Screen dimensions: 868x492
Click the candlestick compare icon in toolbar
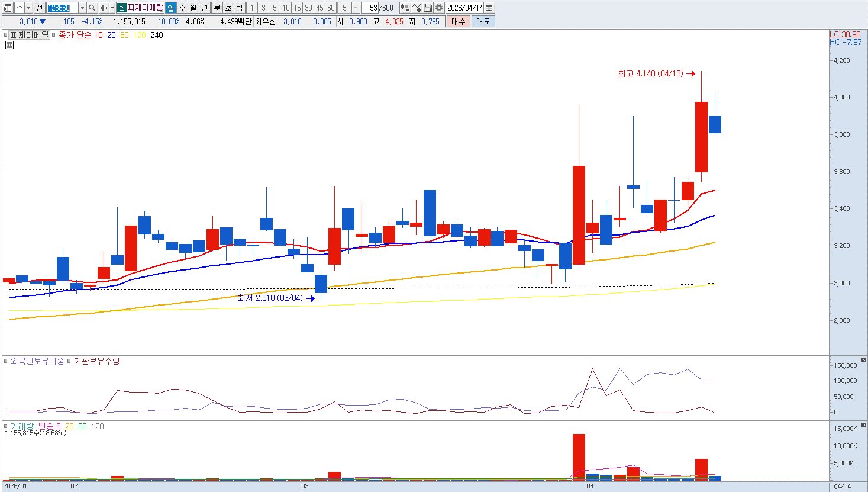click(405, 8)
